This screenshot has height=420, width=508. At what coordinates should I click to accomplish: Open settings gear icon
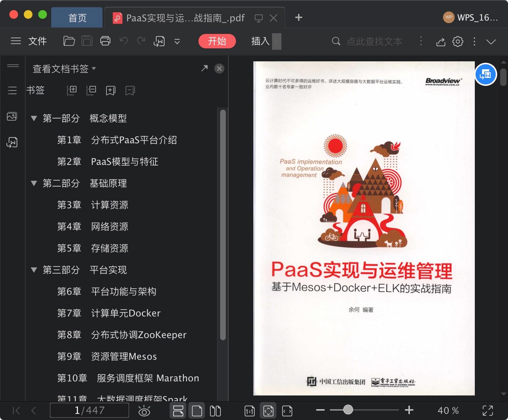click(458, 41)
